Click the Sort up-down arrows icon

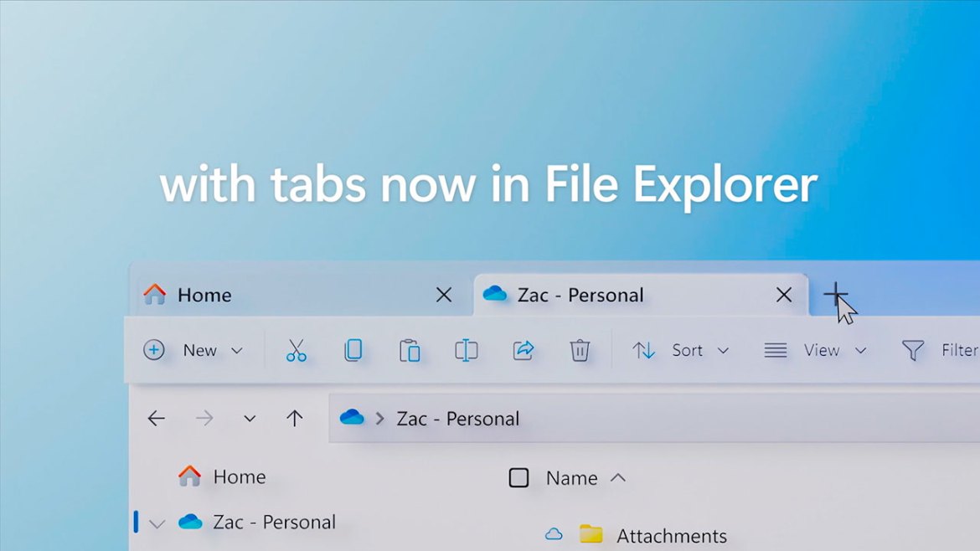(x=643, y=351)
